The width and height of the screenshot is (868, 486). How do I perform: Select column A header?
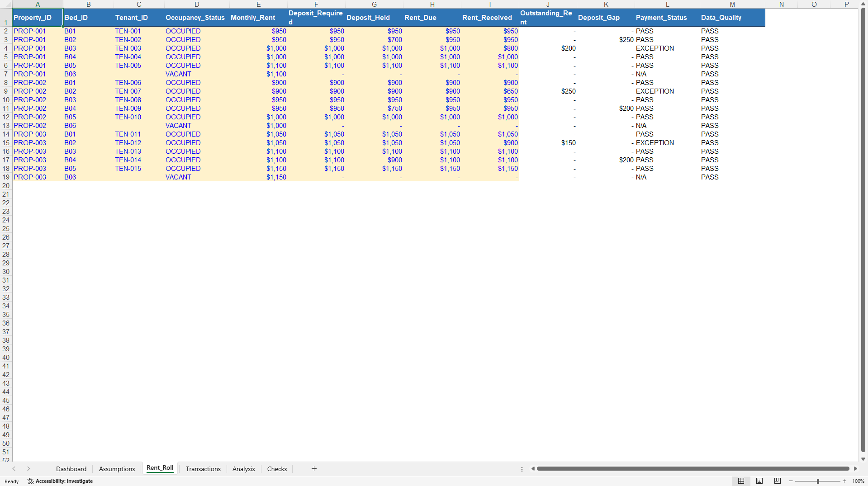pos(38,4)
